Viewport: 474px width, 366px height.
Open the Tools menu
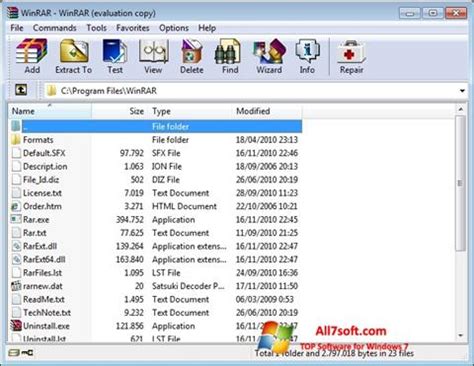coord(96,28)
